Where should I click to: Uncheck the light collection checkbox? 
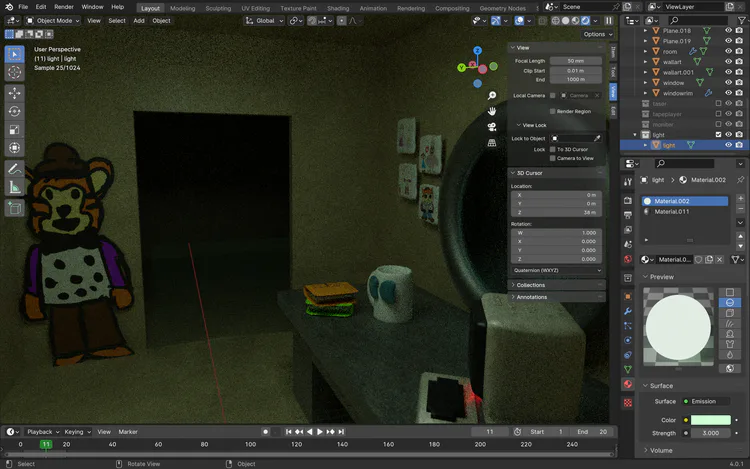(718, 135)
